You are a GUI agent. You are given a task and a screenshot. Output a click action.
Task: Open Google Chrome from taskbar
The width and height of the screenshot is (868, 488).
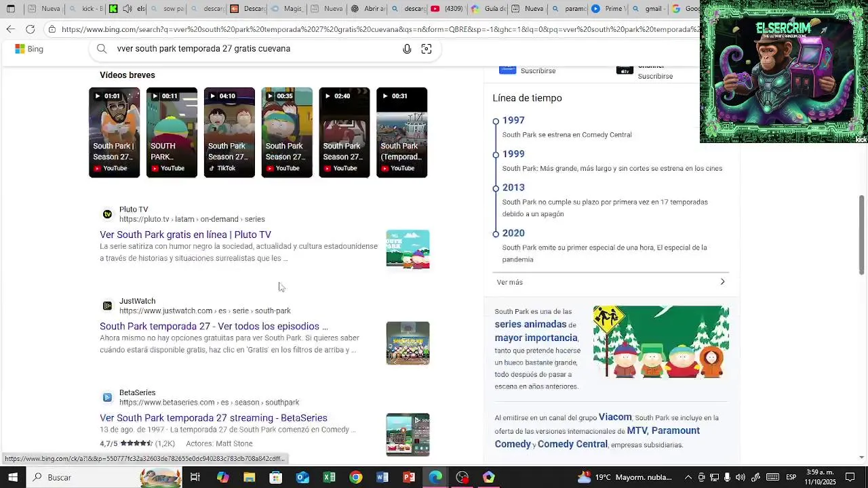click(x=355, y=477)
